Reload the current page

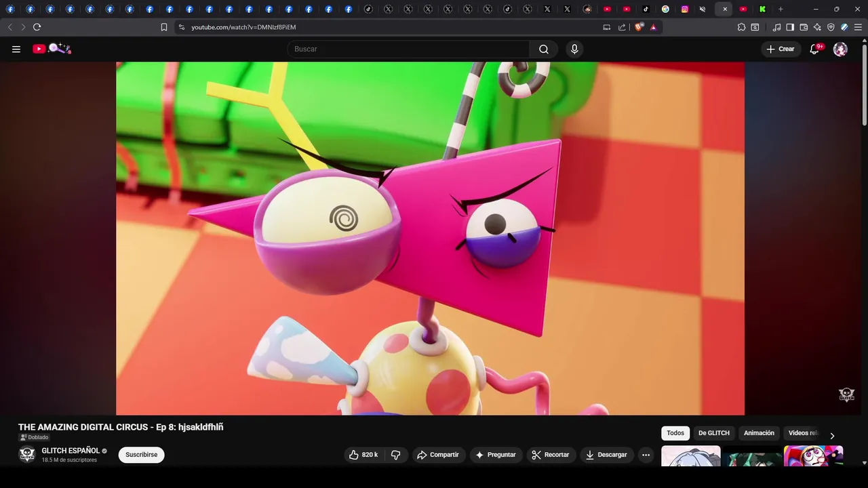pos(37,27)
